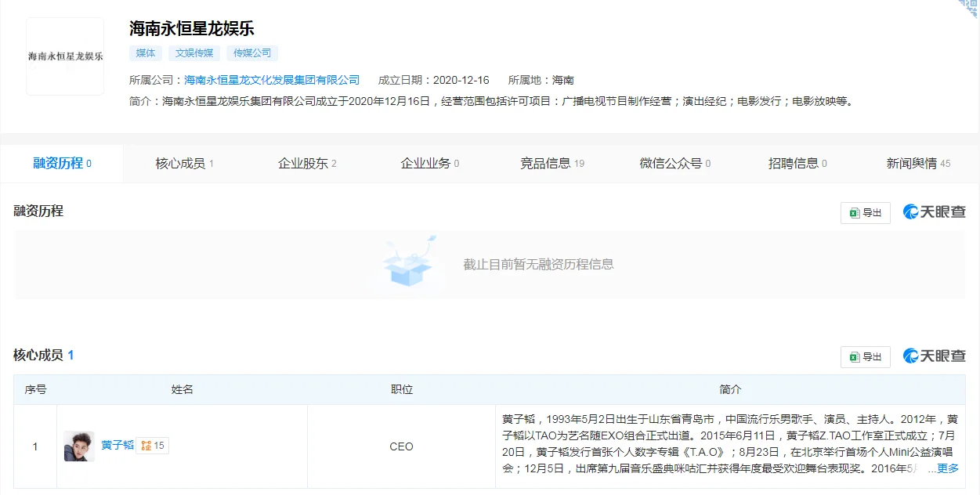Switch to the 微信公众号 tab
Screen dimensions: 980x495
675,164
